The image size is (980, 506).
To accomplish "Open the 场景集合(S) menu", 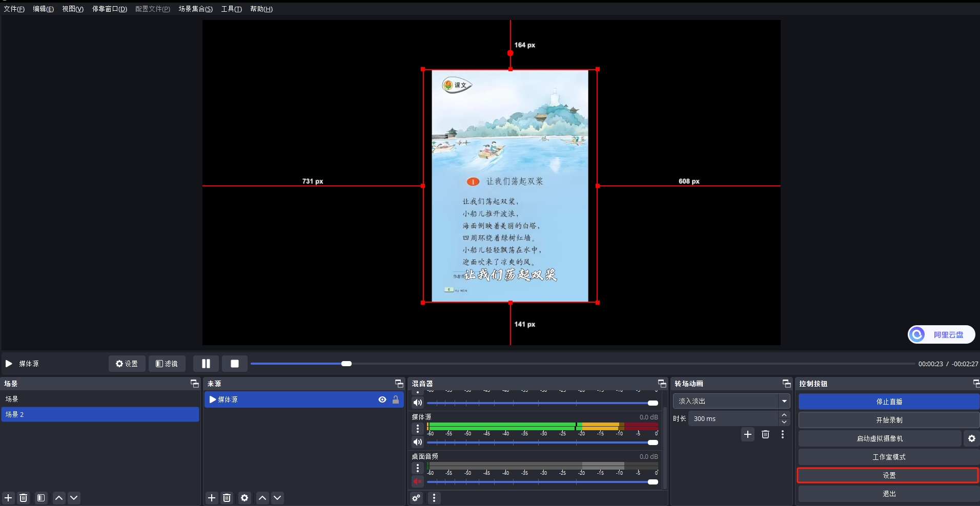I will click(196, 9).
